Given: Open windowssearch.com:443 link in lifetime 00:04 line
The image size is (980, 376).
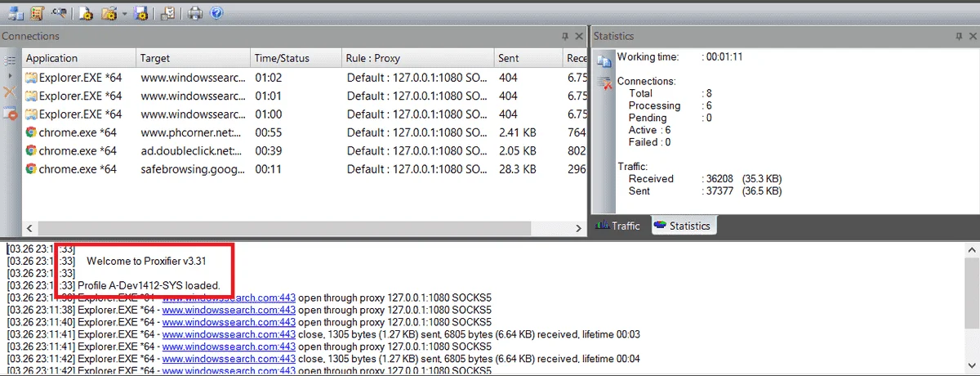Looking at the screenshot, I should click(229, 359).
